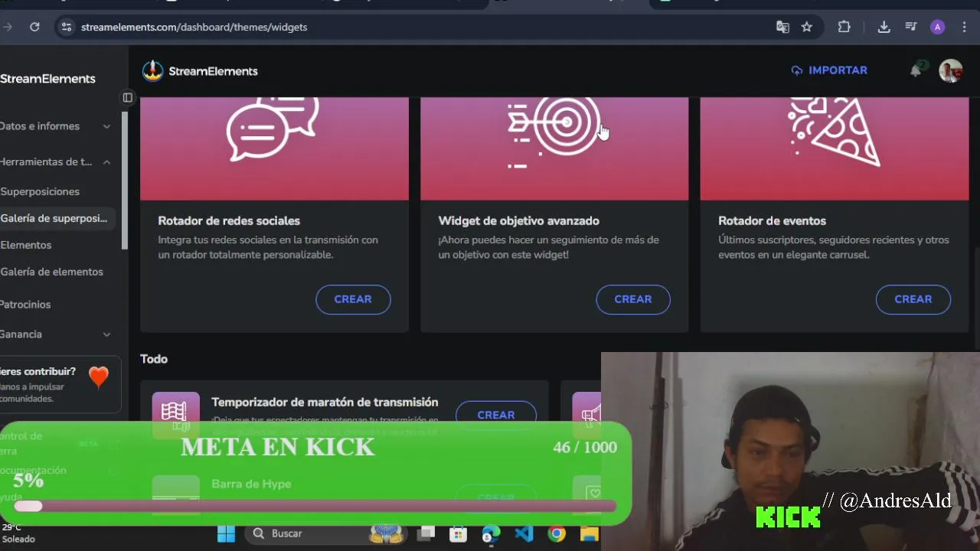Click the META EN KICK progress bar
Image resolution: width=980 pixels, height=551 pixels.
(315, 506)
